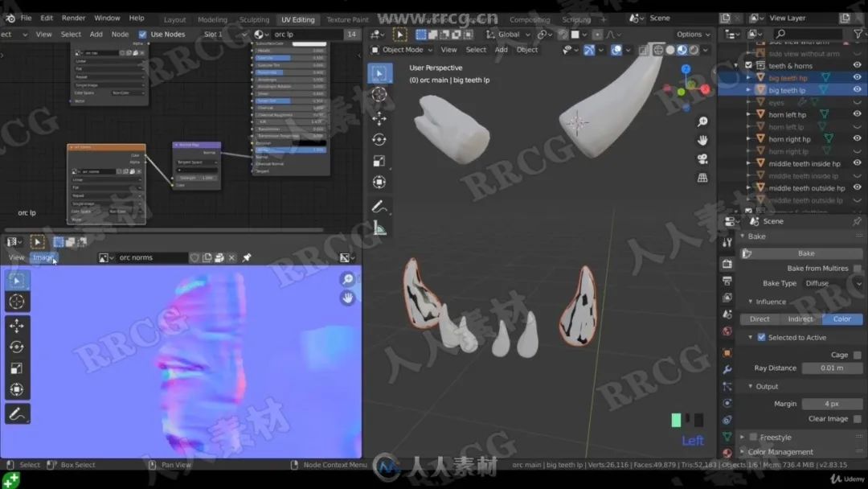Toggle camera view icon in 3D viewport
Image resolution: width=868 pixels, height=489 pixels.
(x=702, y=159)
